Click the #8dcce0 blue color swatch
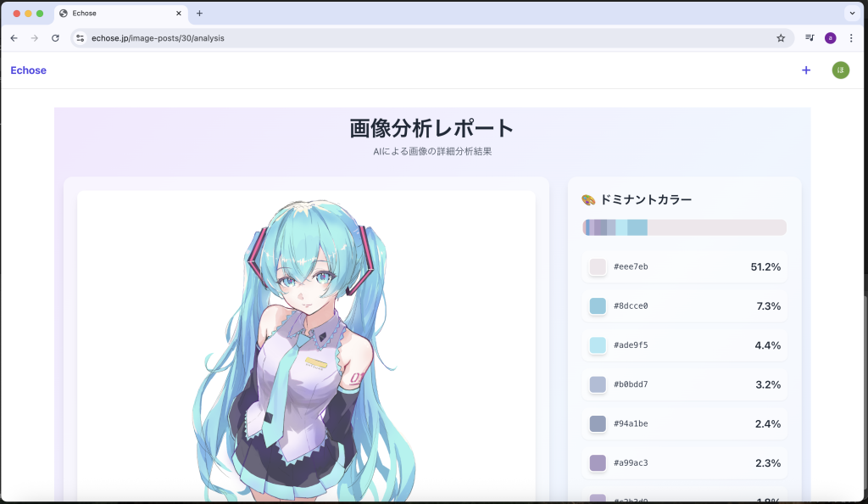Screen dimensions: 868x504 click(x=598, y=306)
